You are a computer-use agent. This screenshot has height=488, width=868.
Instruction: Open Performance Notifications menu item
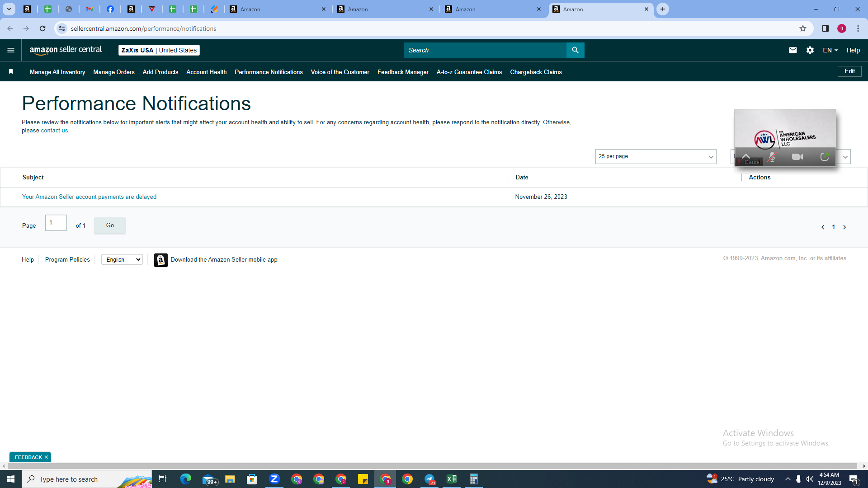click(269, 72)
